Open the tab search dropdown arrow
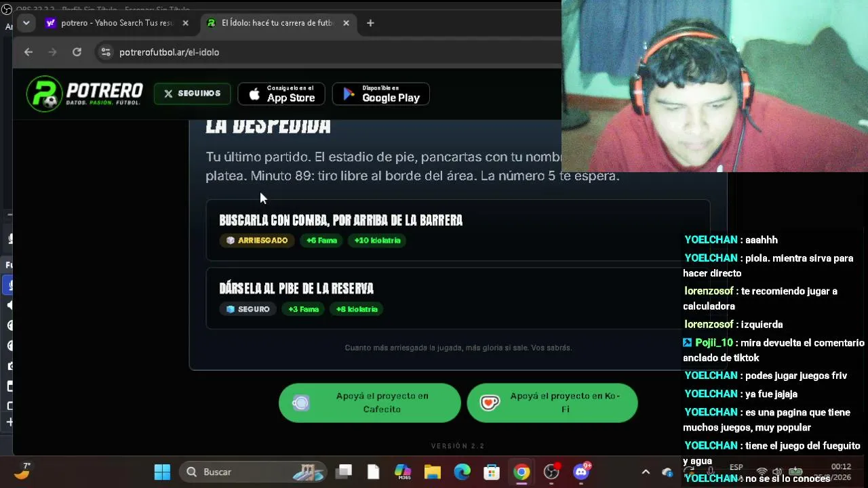The width and height of the screenshot is (868, 488). point(26,23)
